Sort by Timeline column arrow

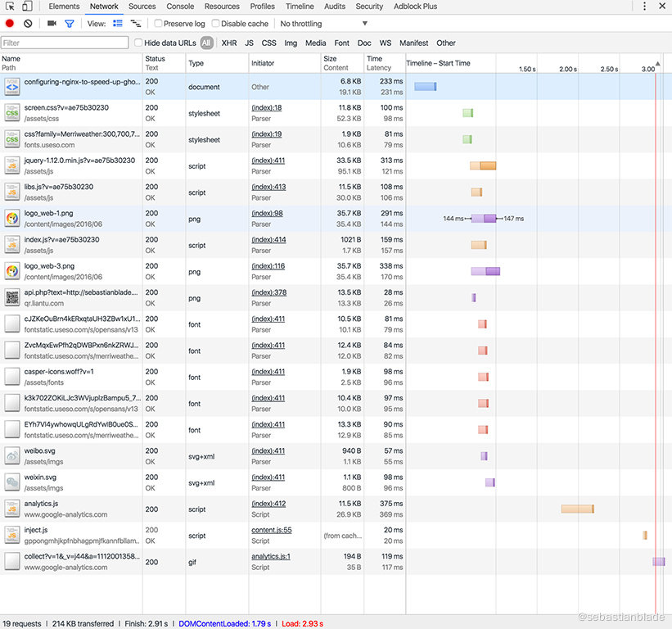point(658,64)
